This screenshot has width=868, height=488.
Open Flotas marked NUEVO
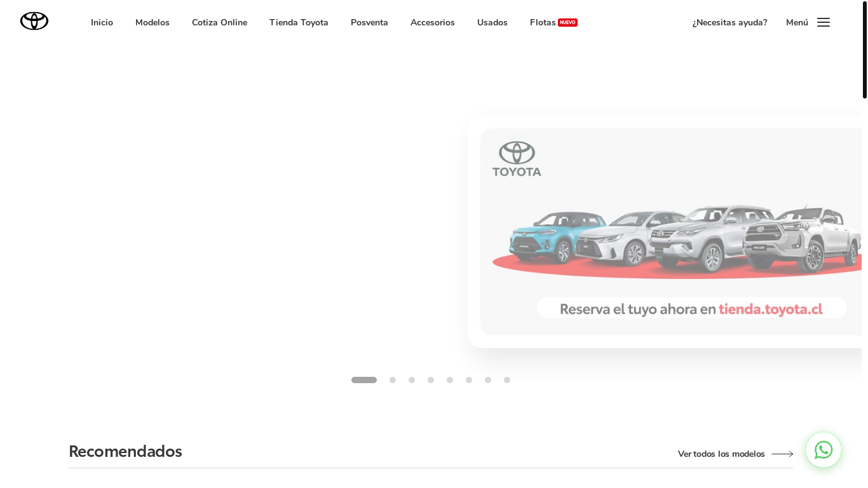(x=553, y=22)
